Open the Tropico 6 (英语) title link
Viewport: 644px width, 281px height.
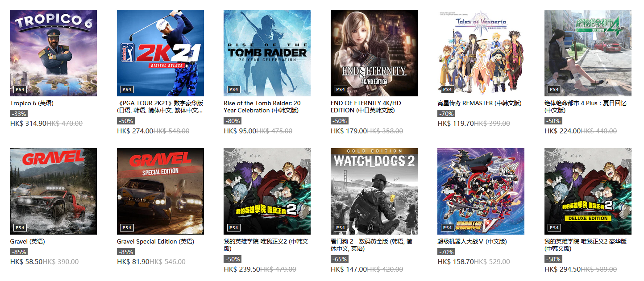[32, 103]
